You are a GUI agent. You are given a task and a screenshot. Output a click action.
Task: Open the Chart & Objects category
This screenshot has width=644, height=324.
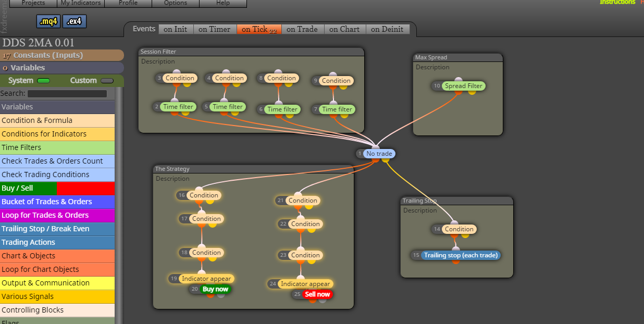coord(57,256)
